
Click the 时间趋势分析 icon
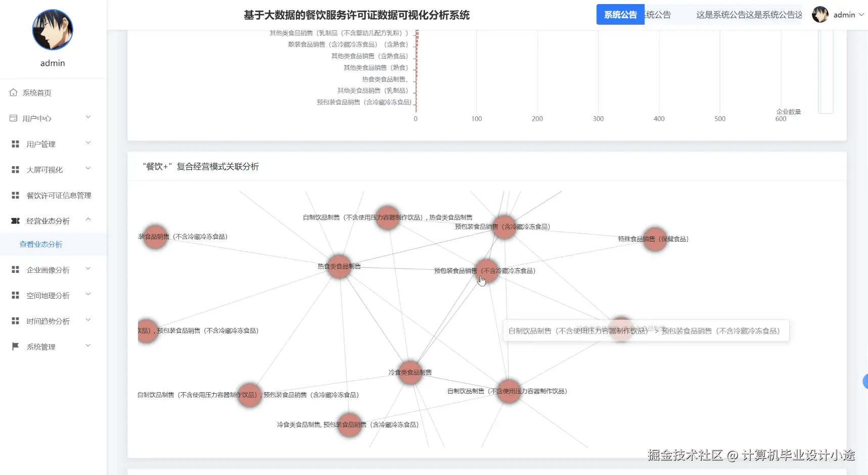(x=14, y=320)
